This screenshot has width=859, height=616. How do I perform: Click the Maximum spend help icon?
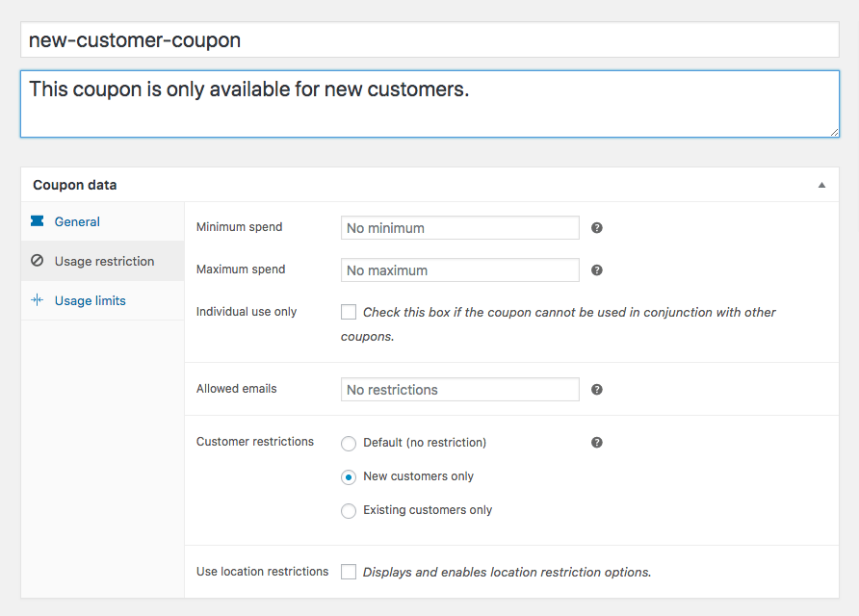(597, 270)
